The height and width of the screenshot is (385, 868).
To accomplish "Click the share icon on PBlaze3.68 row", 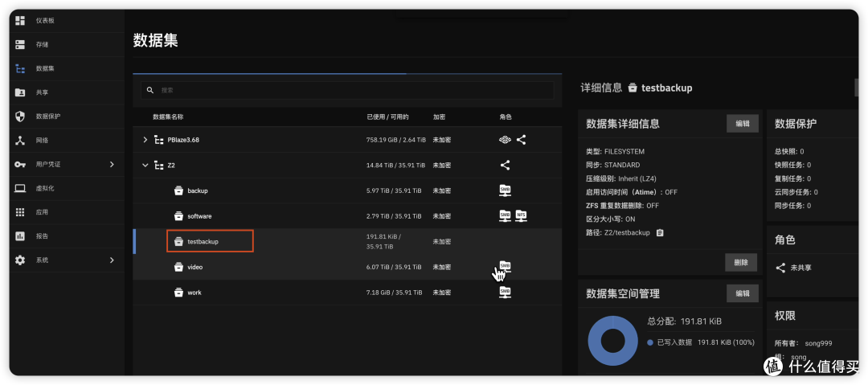I will point(521,140).
